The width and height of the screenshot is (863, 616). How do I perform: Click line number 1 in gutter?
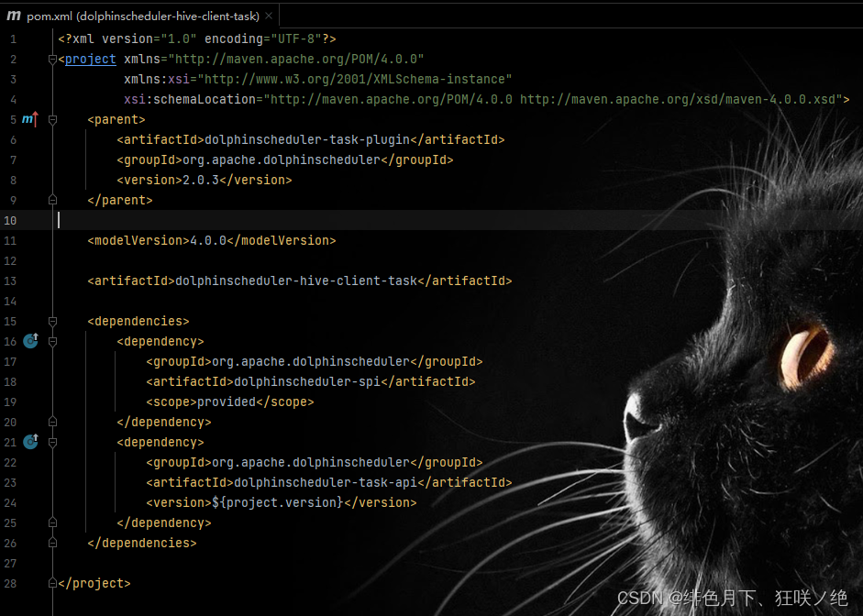click(x=13, y=39)
